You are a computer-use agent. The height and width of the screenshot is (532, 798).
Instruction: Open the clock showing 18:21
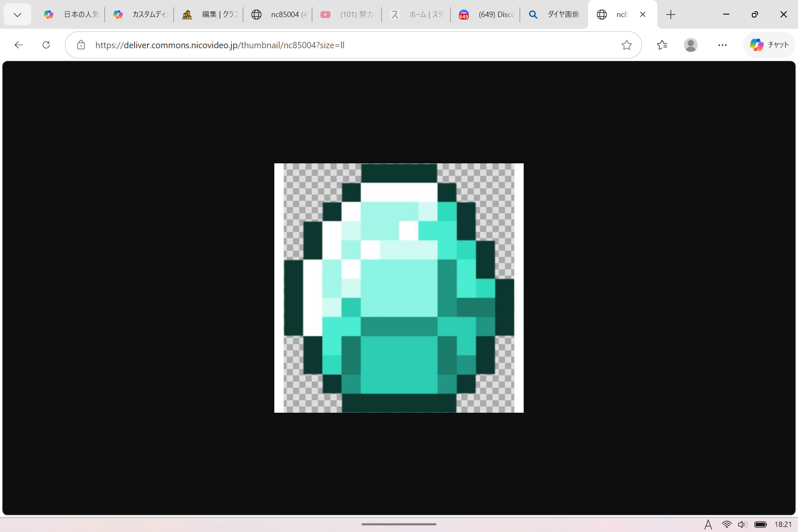tap(783, 525)
